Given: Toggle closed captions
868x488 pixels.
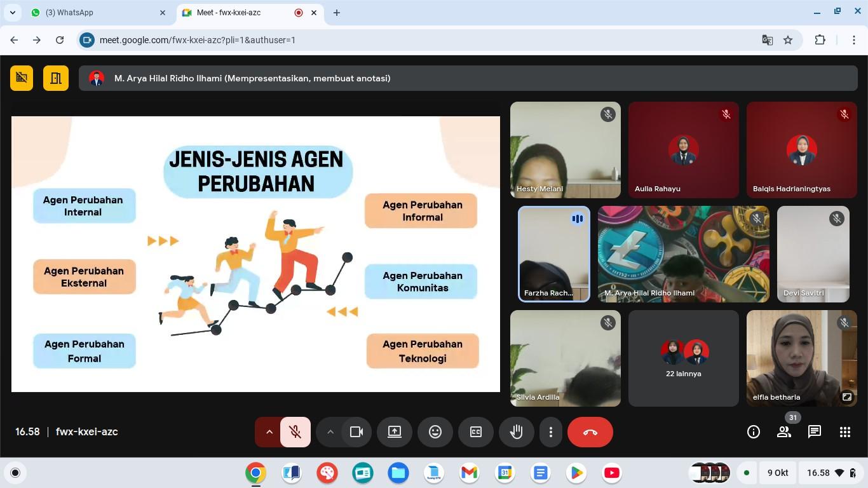Looking at the screenshot, I should [475, 432].
